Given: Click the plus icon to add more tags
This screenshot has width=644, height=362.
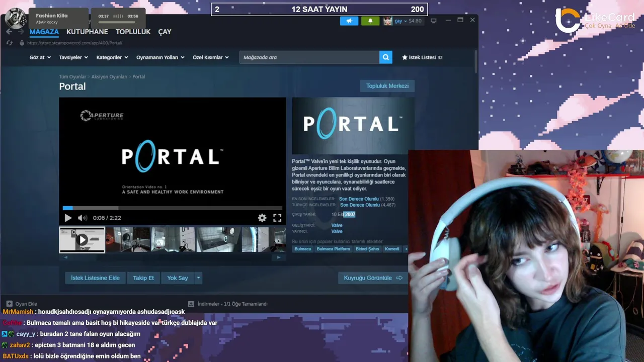Looking at the screenshot, I should click(x=406, y=249).
